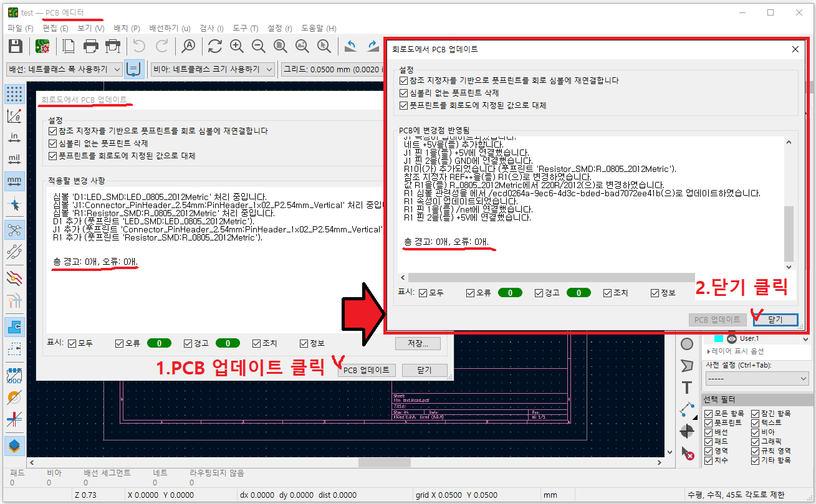Toggle the '모두' display filter in right dialog
Screen dimensions: 816x504
[x=424, y=293]
